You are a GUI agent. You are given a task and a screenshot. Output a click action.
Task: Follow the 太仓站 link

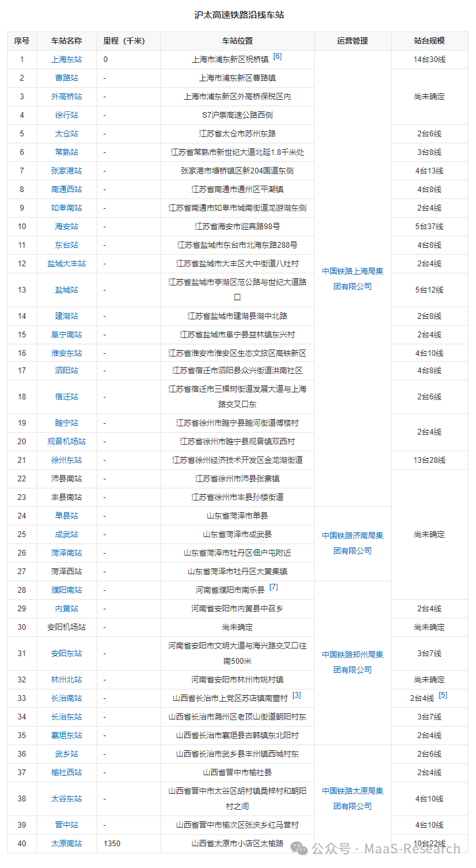pyautogui.click(x=67, y=134)
